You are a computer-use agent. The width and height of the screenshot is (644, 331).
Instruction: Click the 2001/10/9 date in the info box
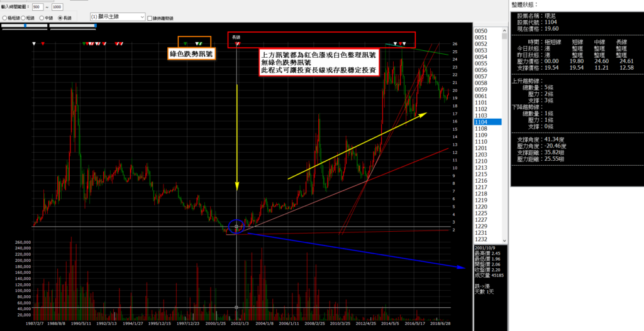pyautogui.click(x=485, y=249)
